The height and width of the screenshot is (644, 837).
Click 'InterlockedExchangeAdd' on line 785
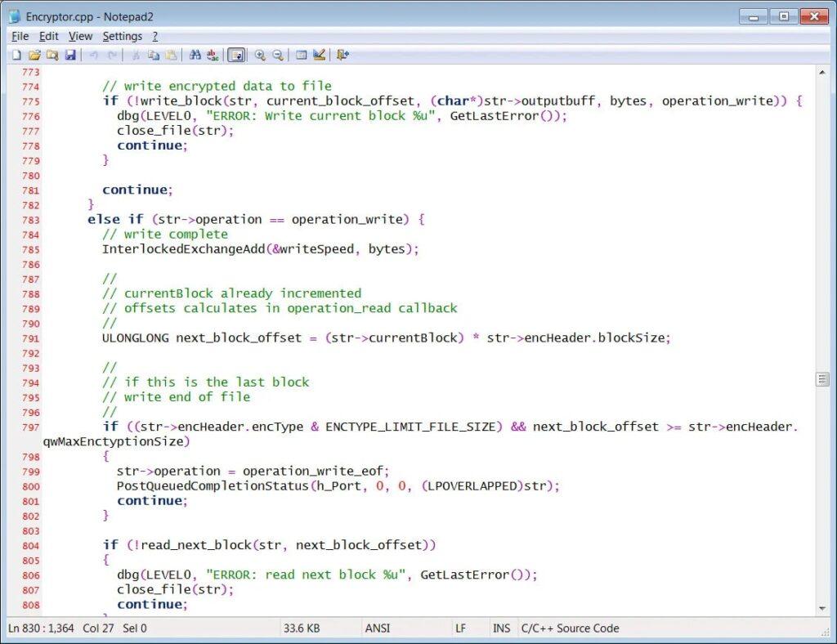pyautogui.click(x=184, y=249)
